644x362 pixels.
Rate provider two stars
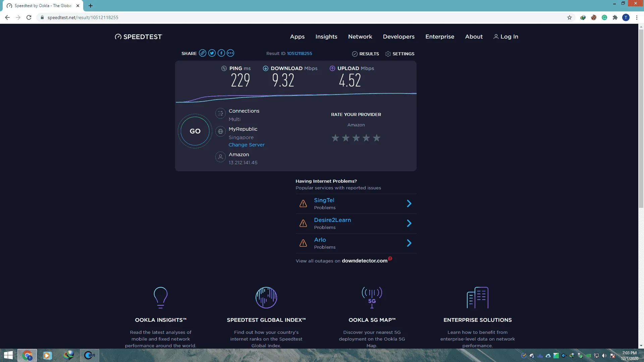[x=345, y=138]
